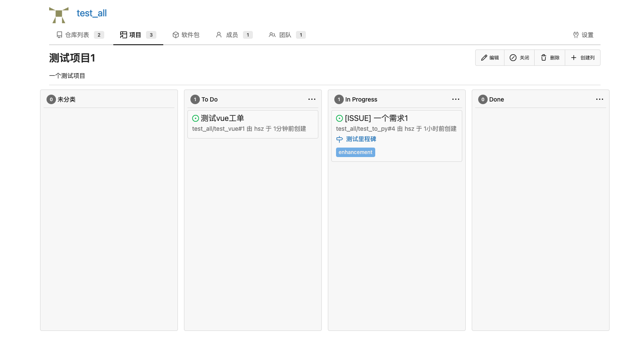Click the 项目 count badge 3

[x=151, y=35]
